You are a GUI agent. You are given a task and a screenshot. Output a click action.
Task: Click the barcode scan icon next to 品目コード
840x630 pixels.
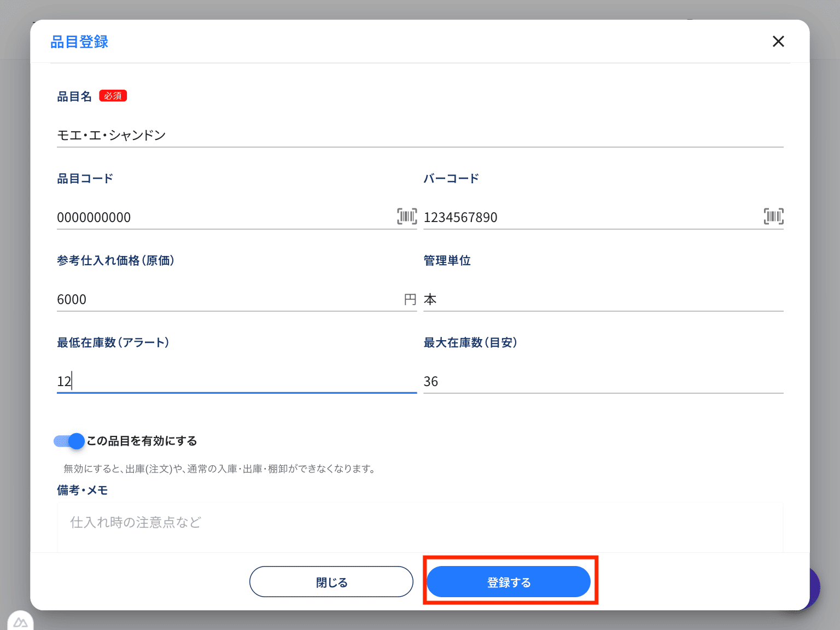407,217
